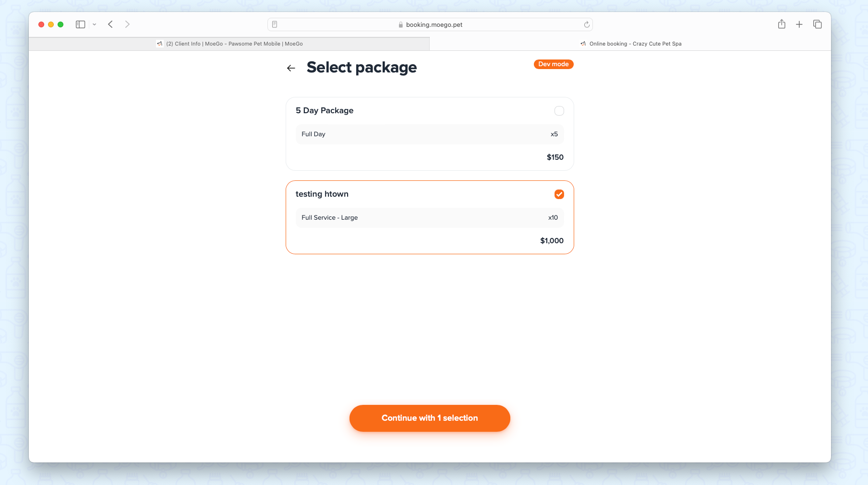Screen dimensions: 868x485
Task: Click the Full Service - Large row
Action: (430, 218)
